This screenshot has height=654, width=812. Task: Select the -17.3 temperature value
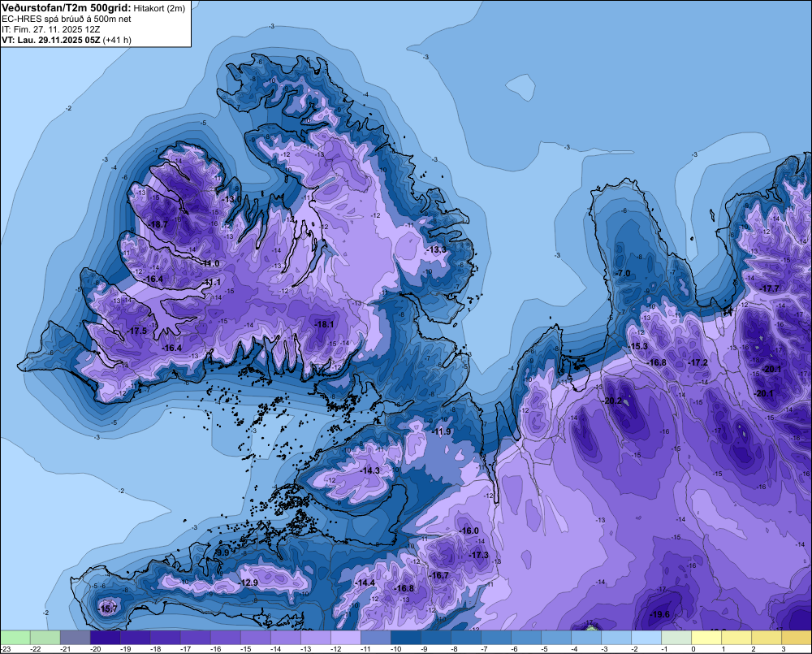[478, 555]
